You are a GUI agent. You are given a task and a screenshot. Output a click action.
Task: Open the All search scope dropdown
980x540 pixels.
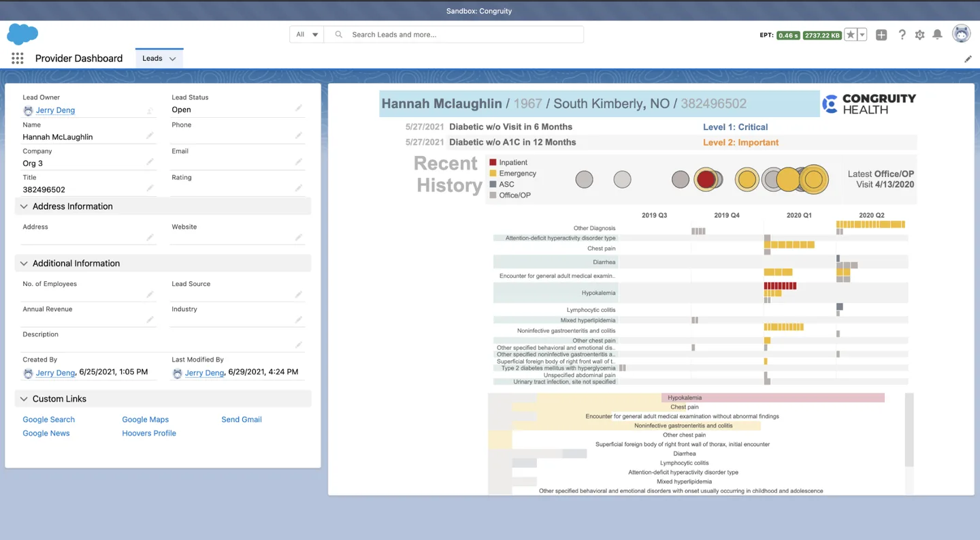tap(306, 33)
